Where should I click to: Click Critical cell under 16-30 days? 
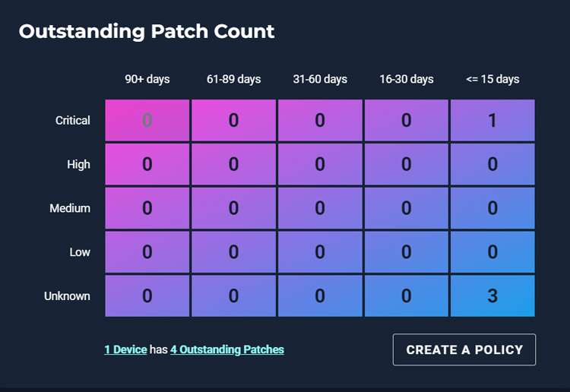[407, 120]
